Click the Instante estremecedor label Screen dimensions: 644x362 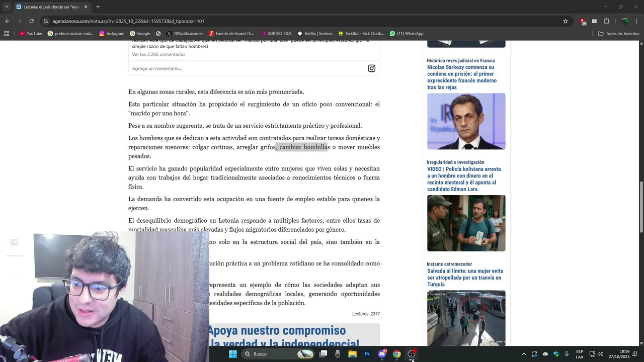(x=449, y=264)
